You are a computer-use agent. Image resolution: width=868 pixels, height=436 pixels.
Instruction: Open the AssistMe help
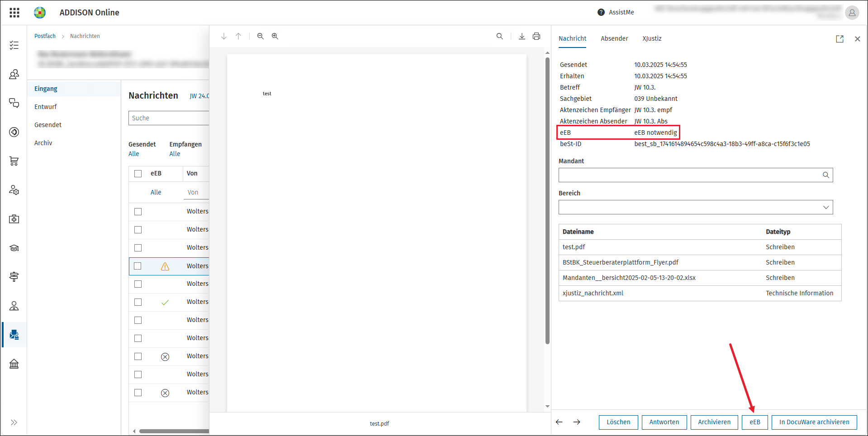point(616,12)
